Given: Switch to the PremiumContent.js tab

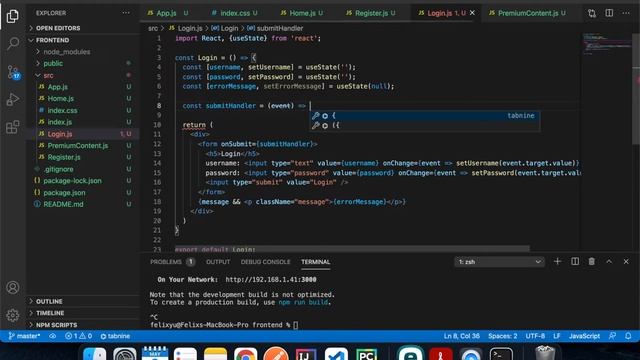Looking at the screenshot, I should pyautogui.click(x=527, y=13).
